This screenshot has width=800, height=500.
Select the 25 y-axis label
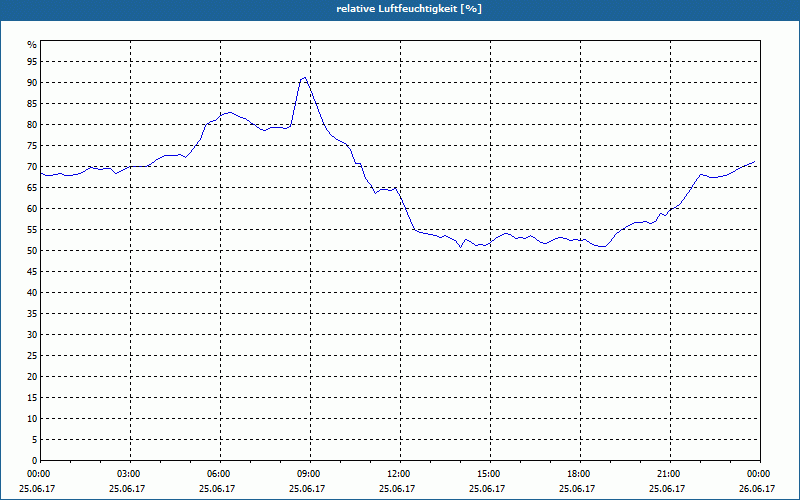32,356
